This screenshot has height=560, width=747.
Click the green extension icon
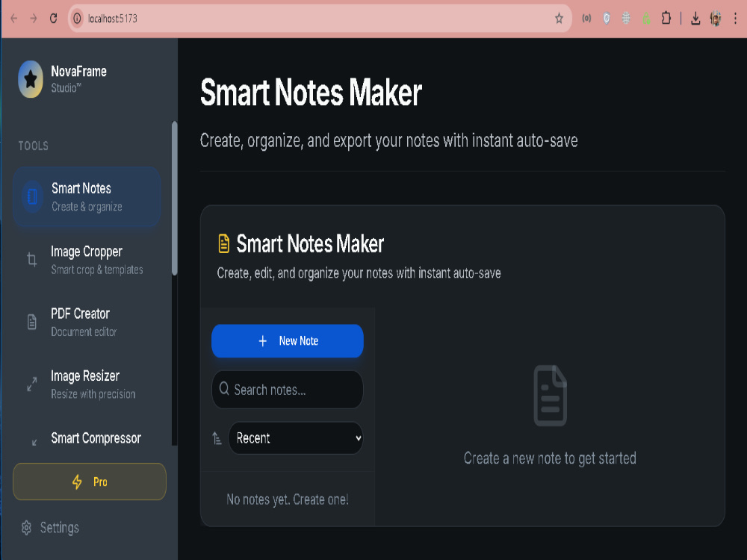point(646,19)
